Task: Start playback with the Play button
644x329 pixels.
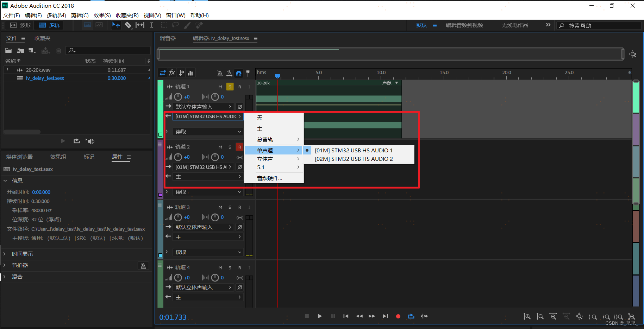Action: click(320, 316)
